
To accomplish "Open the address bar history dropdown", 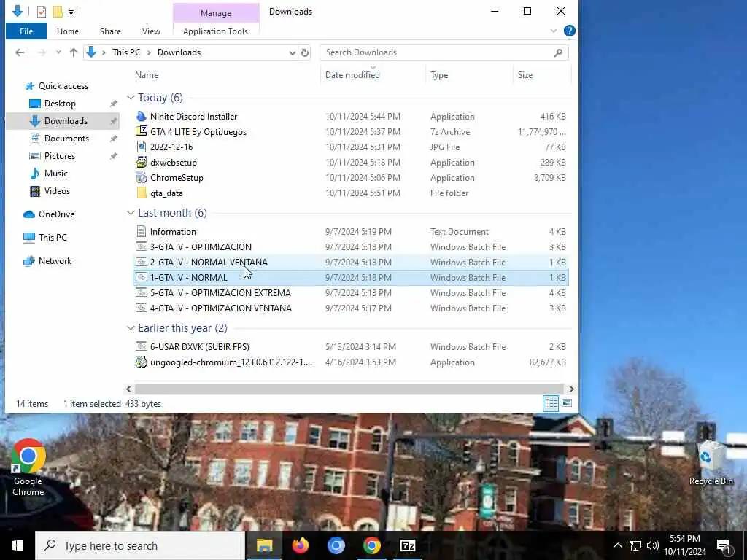I will click(292, 52).
